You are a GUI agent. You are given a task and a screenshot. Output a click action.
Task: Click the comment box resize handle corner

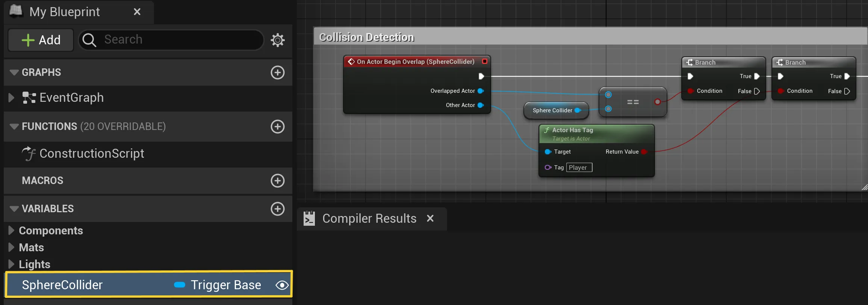pyautogui.click(x=864, y=187)
